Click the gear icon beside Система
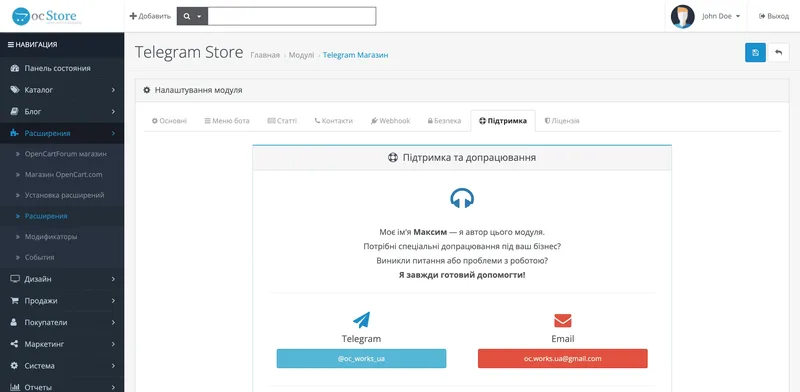The width and height of the screenshot is (800, 392). (x=14, y=366)
